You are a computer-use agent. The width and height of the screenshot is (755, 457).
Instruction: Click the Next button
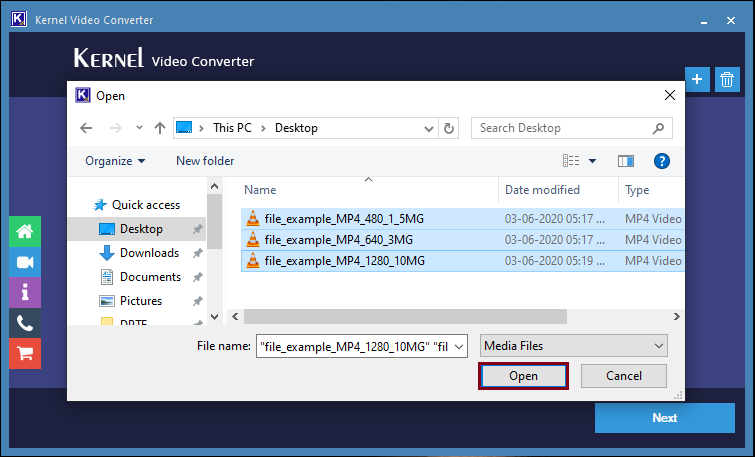pos(664,418)
